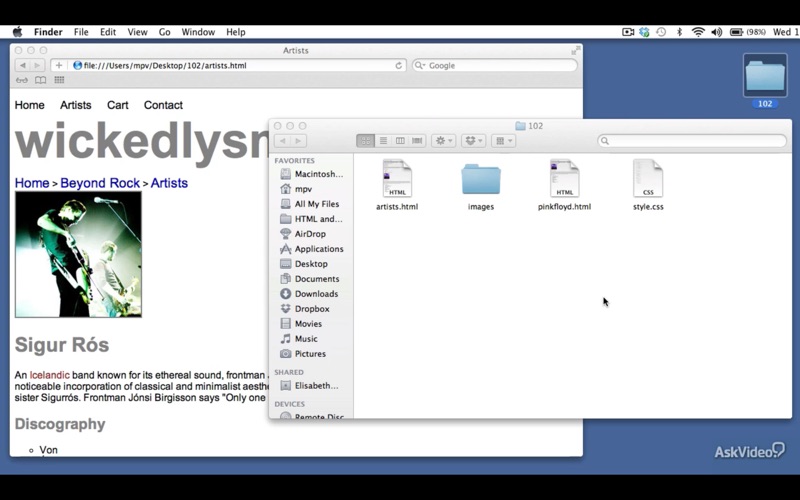Open Safari Reading List glasses icon
The image size is (800, 500).
click(x=21, y=80)
